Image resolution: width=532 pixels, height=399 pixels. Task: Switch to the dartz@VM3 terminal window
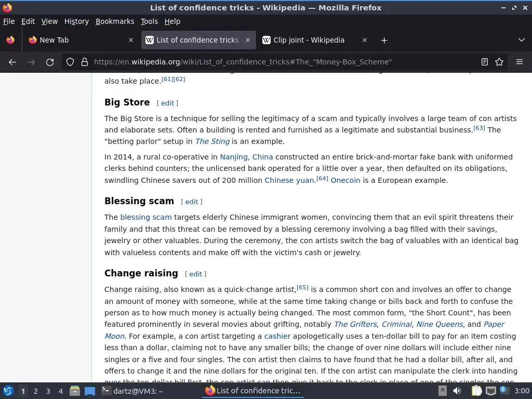pos(133,391)
